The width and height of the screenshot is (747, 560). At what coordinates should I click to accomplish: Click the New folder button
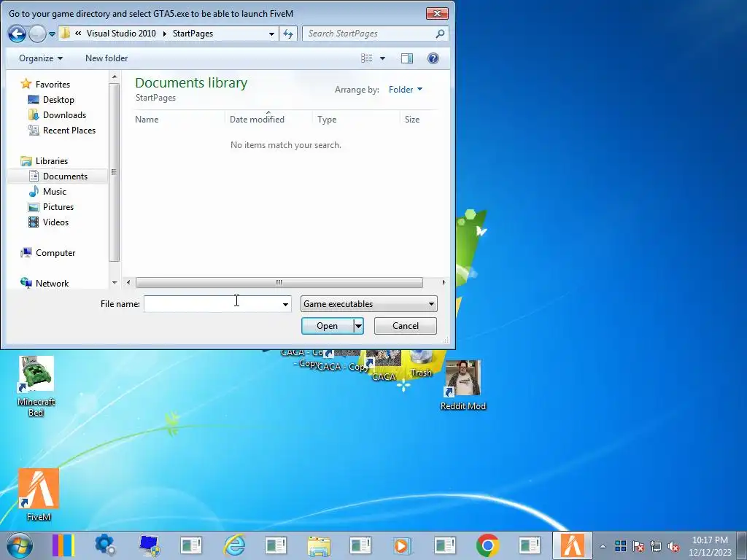pos(107,58)
